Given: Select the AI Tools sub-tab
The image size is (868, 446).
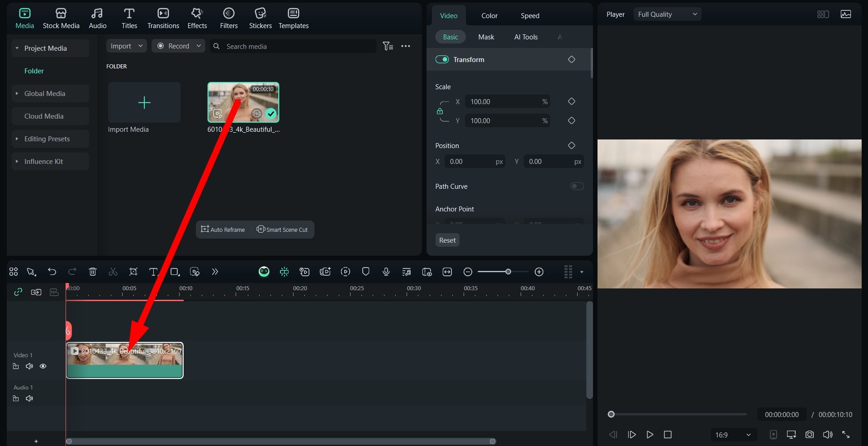Looking at the screenshot, I should pos(526,37).
